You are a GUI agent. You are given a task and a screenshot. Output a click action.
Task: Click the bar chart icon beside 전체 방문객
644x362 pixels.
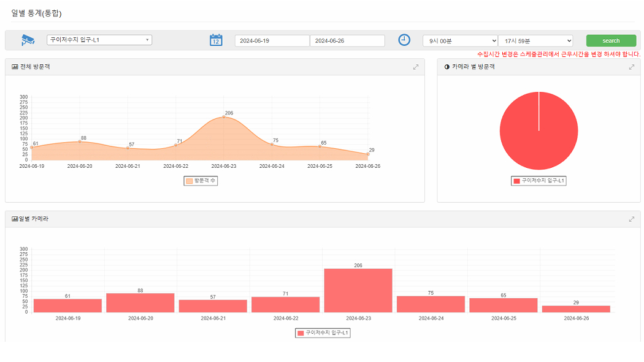(15, 67)
